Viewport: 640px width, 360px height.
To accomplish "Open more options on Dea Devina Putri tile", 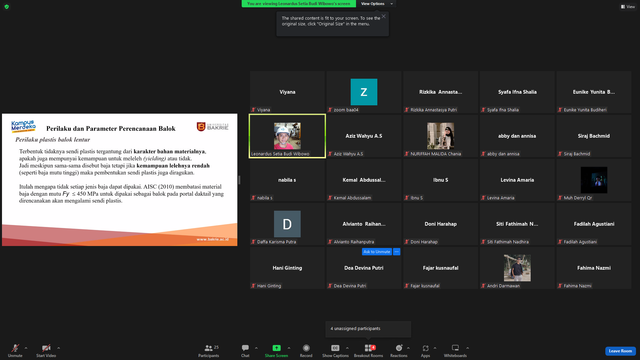I will pyautogui.click(x=396, y=252).
